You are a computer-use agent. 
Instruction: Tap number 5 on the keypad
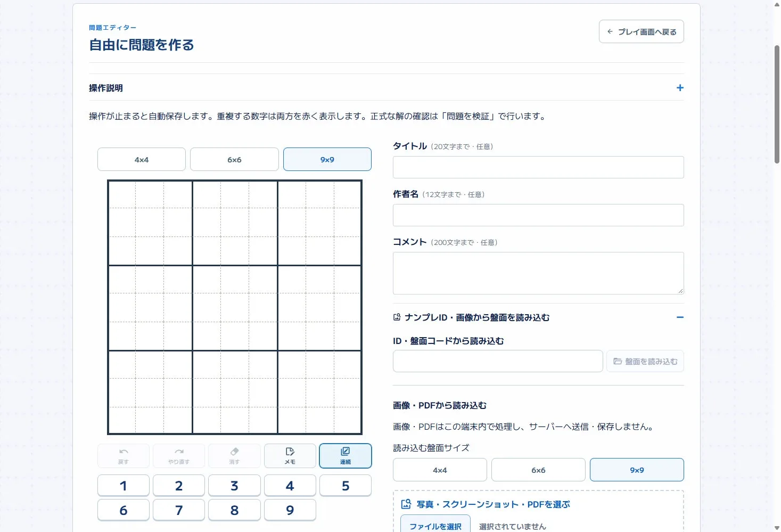(x=346, y=486)
